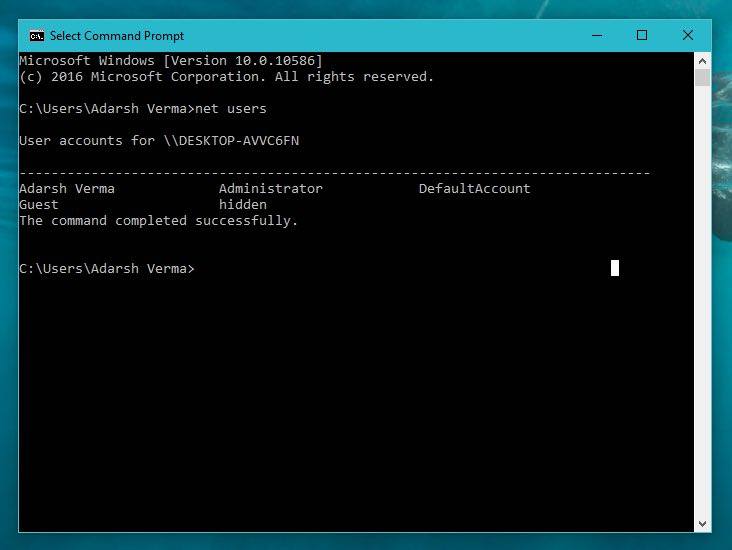Click the DefaultAccount entry in user list
732x550 pixels.
pos(474,188)
